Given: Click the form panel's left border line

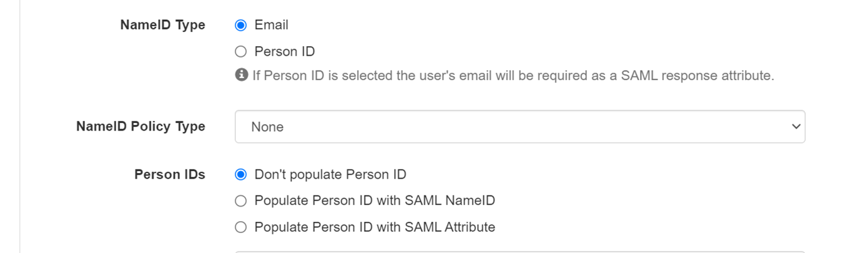Looking at the screenshot, I should pos(20,126).
